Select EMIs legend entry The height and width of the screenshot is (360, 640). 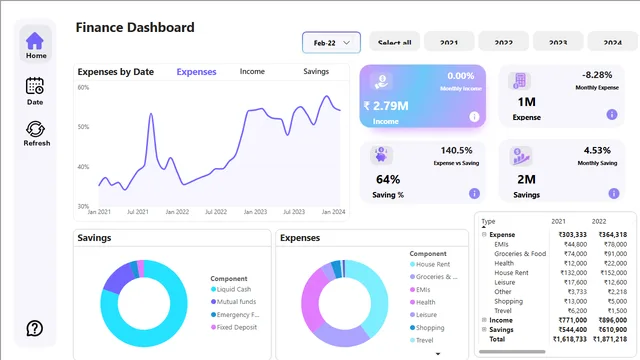(x=420, y=289)
